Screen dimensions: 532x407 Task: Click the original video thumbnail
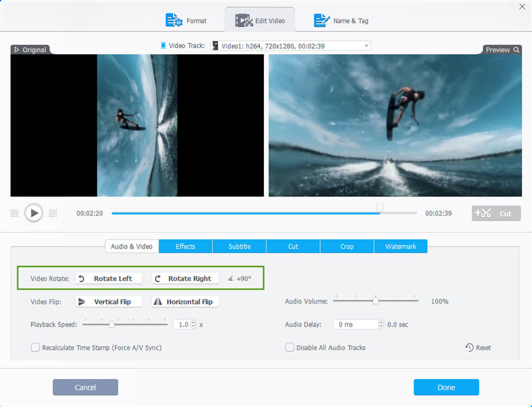[137, 125]
